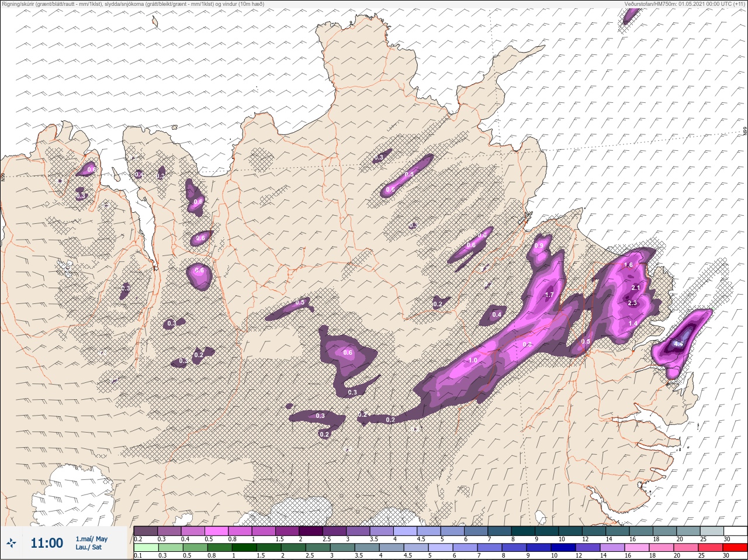Click the 2.1 precipitation value on the map
Image resolution: width=748 pixels, height=560 pixels.
[x=636, y=288]
